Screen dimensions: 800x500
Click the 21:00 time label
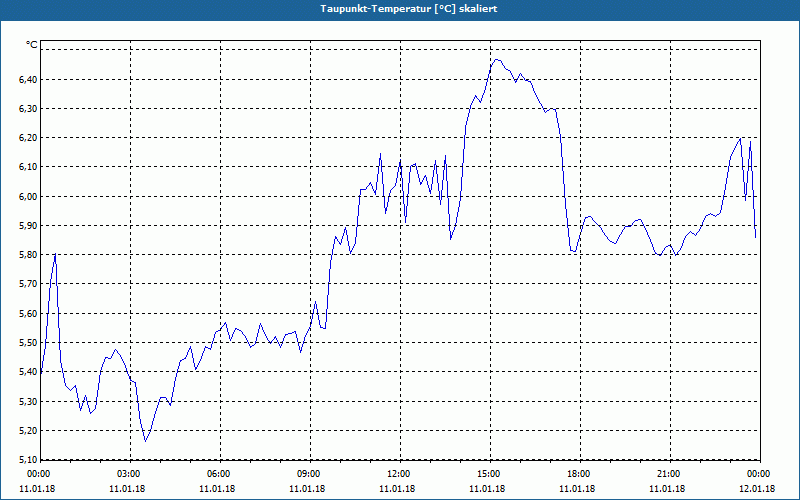[x=670, y=474]
